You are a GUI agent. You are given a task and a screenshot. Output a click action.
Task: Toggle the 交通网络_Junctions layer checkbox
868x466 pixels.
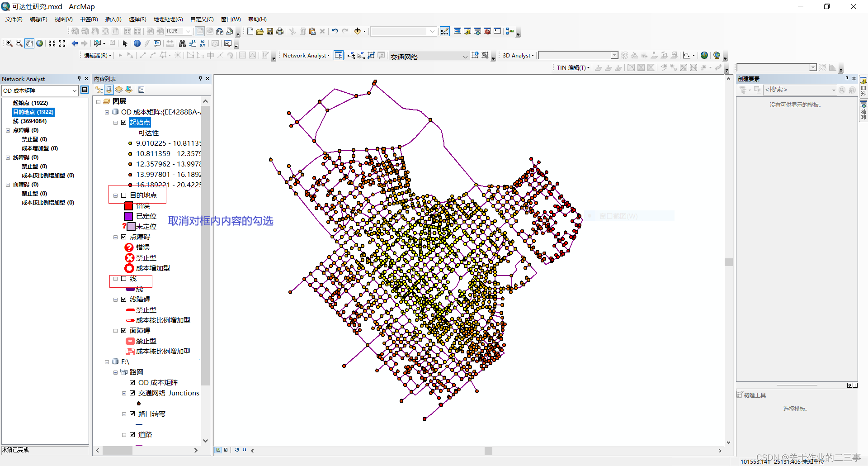(x=132, y=393)
